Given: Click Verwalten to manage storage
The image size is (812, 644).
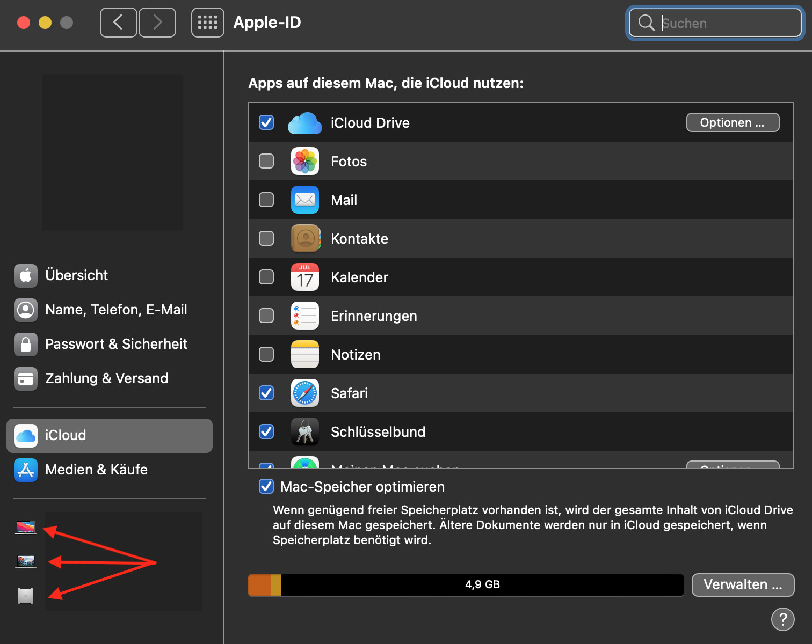Looking at the screenshot, I should point(742,584).
